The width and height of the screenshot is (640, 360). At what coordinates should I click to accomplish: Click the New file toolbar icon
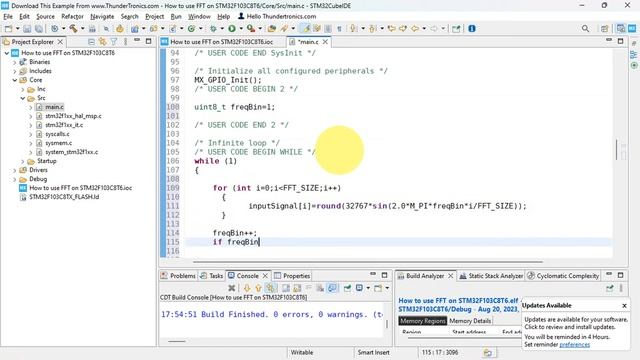(9, 29)
